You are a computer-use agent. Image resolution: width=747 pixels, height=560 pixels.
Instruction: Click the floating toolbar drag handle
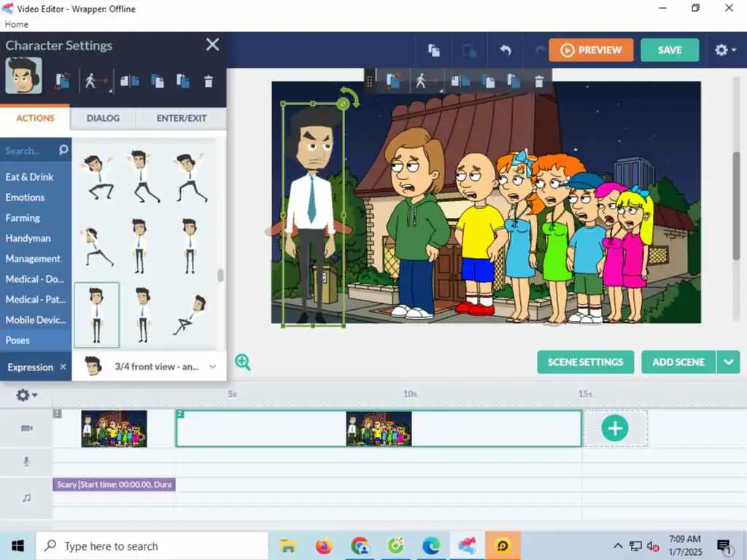tap(369, 82)
